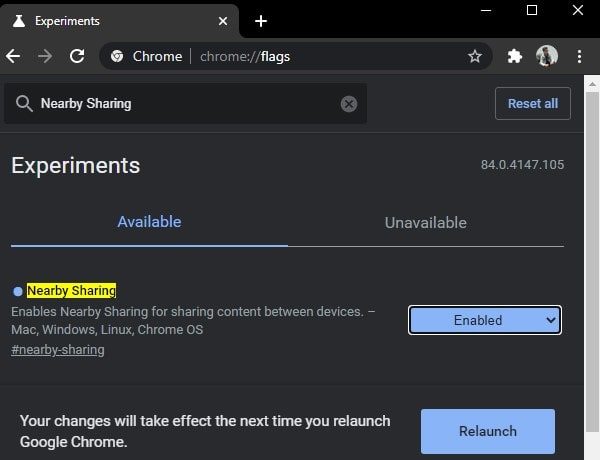Click the Experiments page heading
The height and width of the screenshot is (460, 600).
(75, 166)
